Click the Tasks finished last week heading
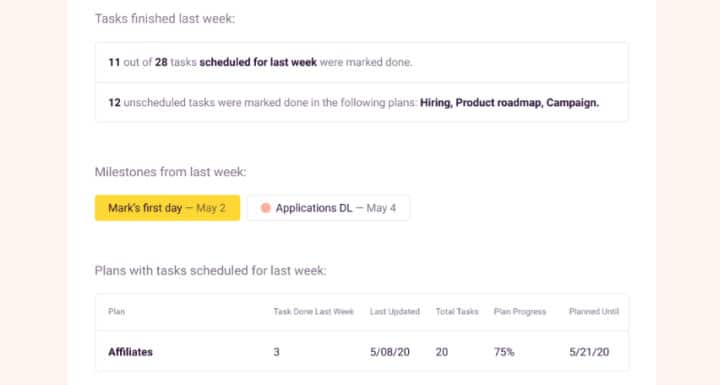This screenshot has height=385, width=720. [x=165, y=18]
